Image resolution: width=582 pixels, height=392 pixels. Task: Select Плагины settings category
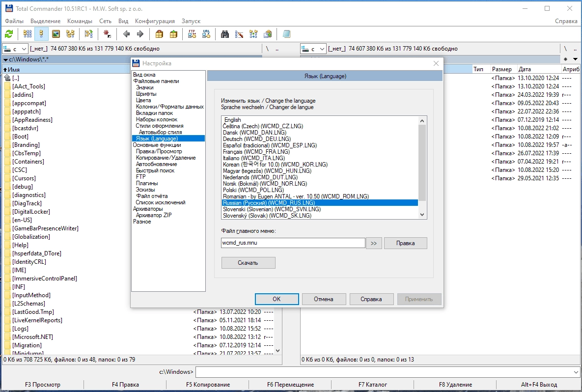point(147,183)
